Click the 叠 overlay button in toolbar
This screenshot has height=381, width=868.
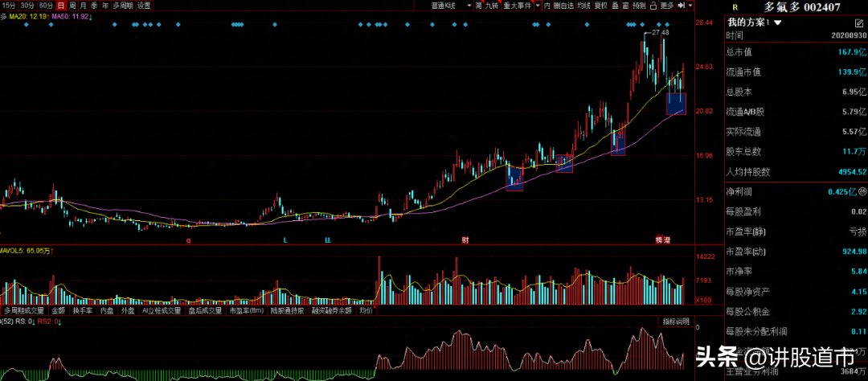coord(615,5)
